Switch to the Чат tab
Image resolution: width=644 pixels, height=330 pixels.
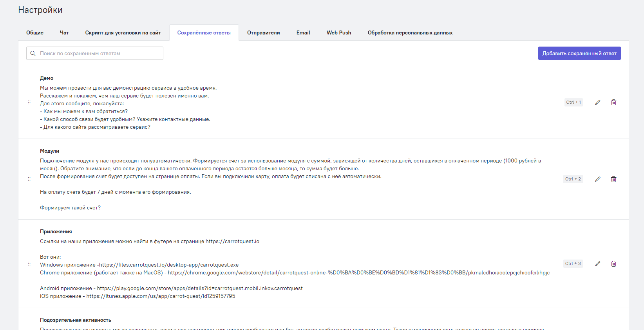(64, 33)
